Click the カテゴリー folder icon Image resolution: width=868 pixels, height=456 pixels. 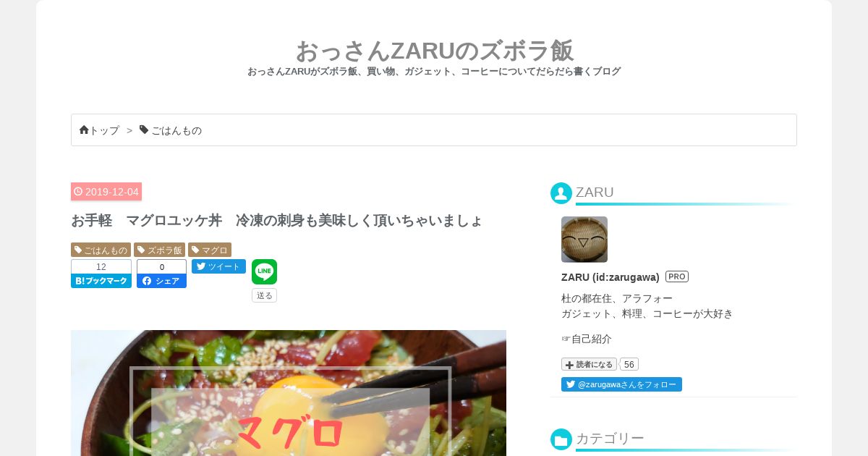point(561,439)
